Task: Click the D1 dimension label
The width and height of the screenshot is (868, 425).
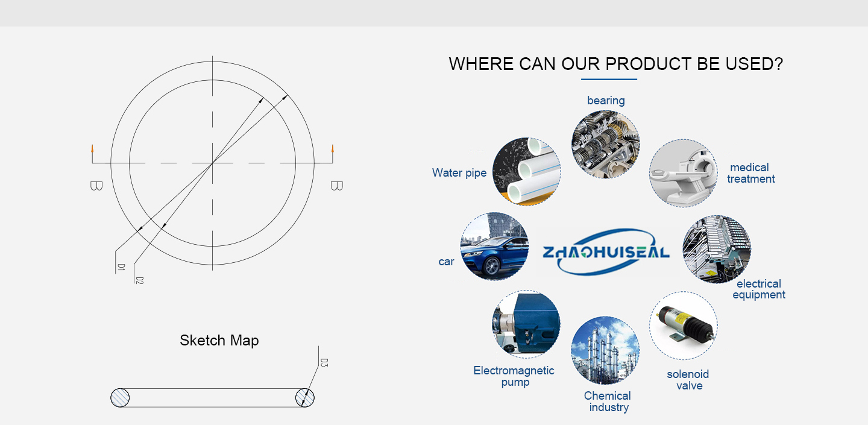Action: [121, 267]
